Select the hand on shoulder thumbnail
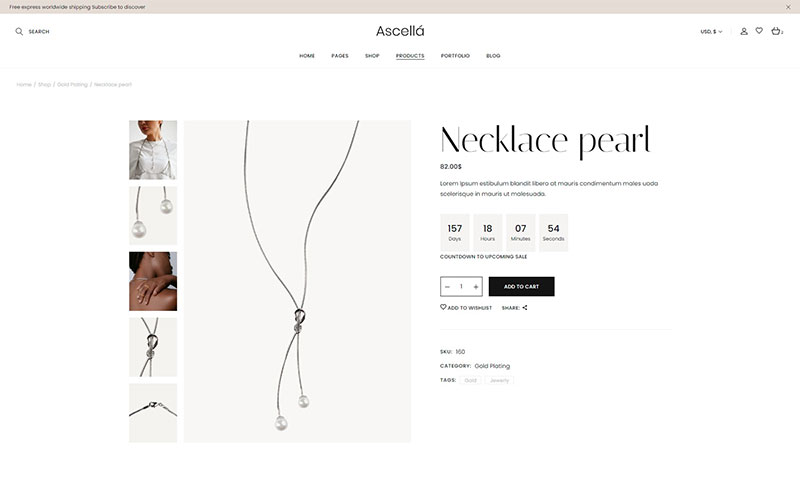The height and width of the screenshot is (480, 800). tap(153, 281)
